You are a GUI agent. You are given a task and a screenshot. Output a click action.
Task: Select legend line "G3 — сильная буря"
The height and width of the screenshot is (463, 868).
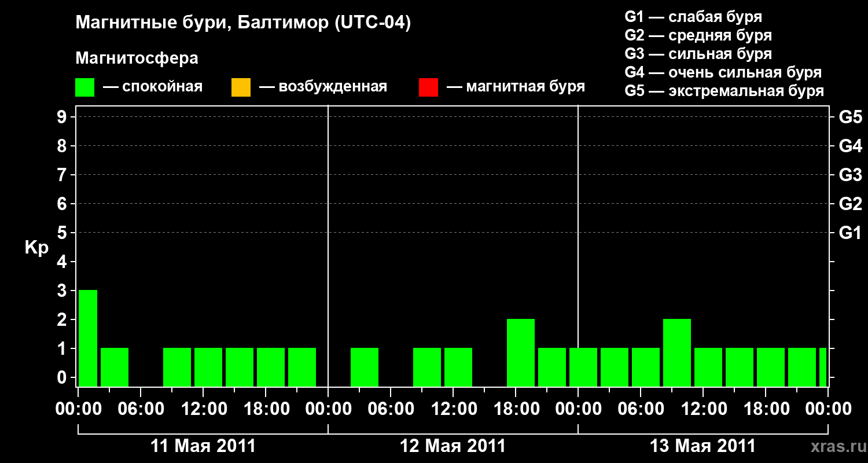(x=698, y=54)
